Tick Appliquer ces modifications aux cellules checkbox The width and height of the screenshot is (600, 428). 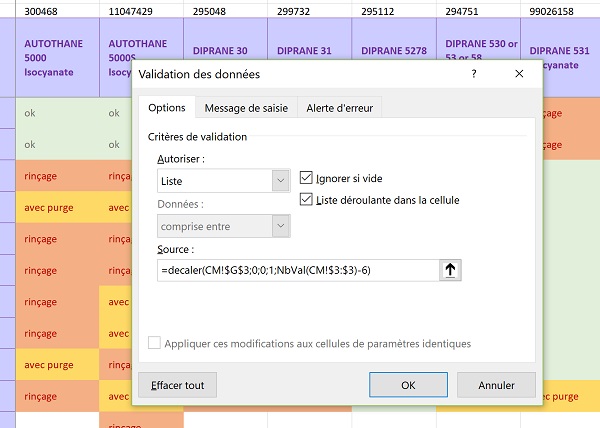coord(154,343)
